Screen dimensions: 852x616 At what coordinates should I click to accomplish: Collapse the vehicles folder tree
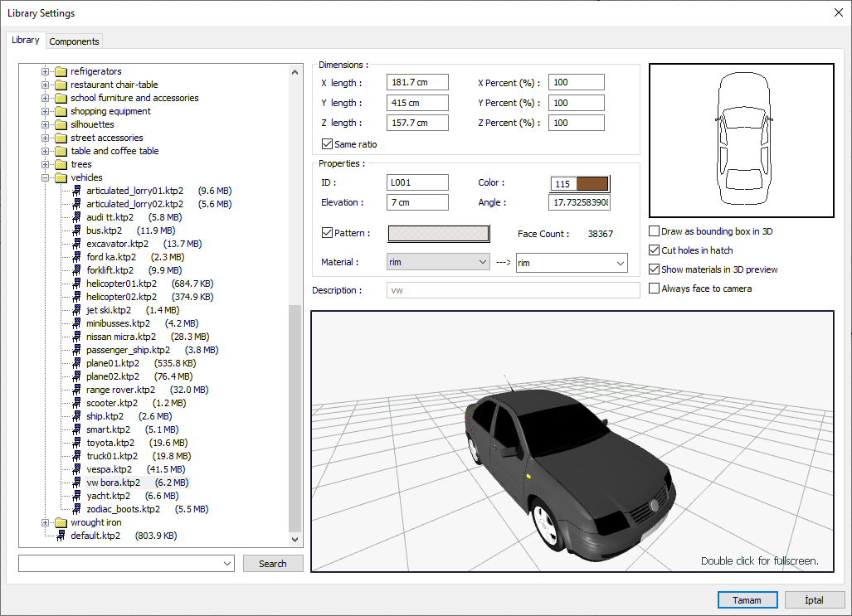[x=46, y=177]
